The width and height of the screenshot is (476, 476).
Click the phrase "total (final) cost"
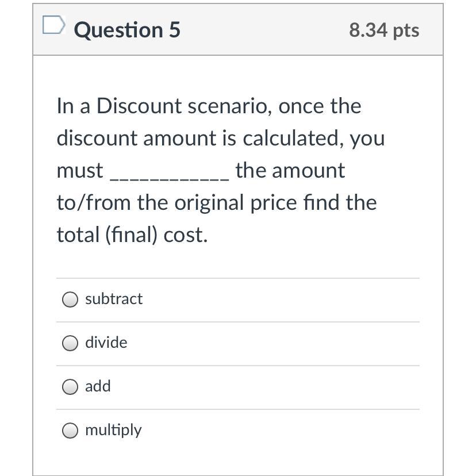tap(132, 235)
